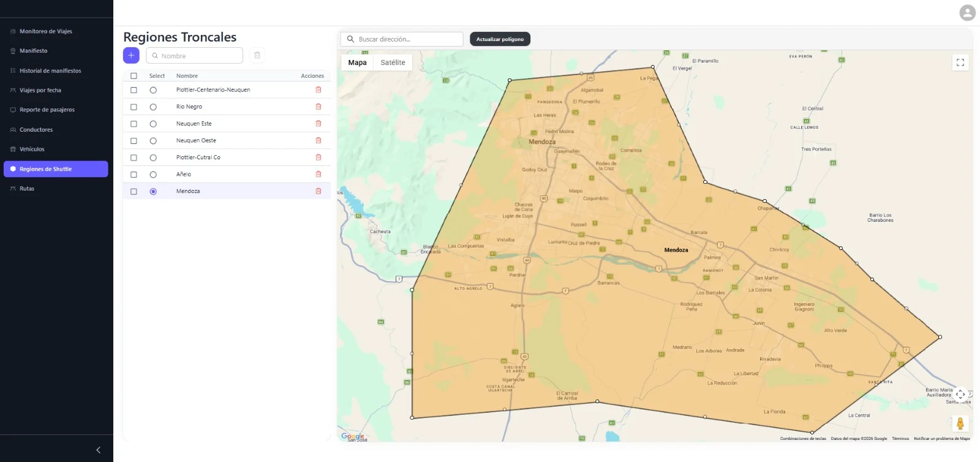Switch the map to Satélite view
Screen dimensions: 980x462
click(x=393, y=62)
